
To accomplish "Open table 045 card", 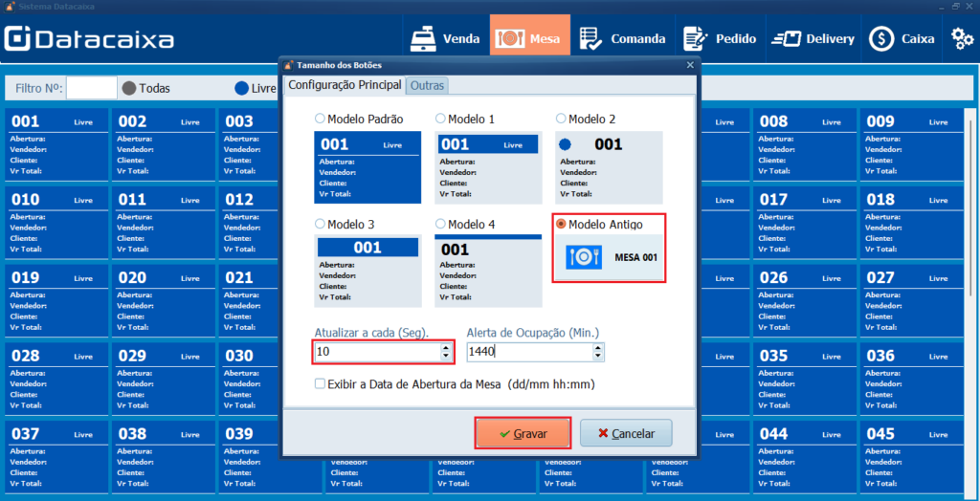I will [912, 458].
